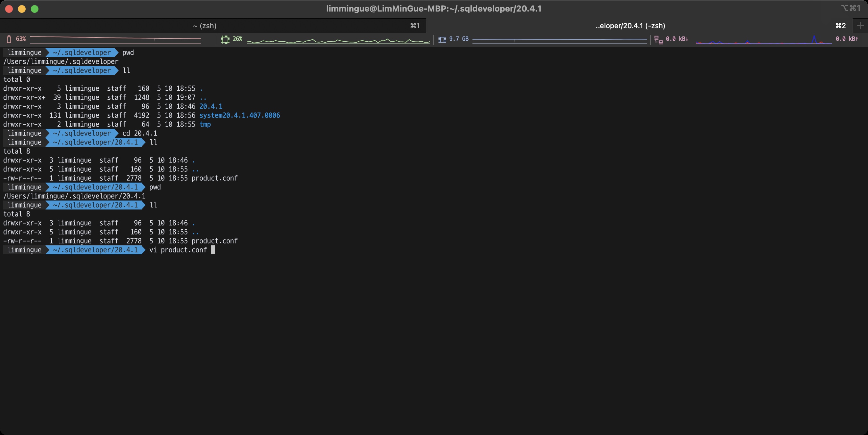Select the ..eloper/20.4.1 (-zsh) tab
This screenshot has width=868, height=435.
[630, 26]
